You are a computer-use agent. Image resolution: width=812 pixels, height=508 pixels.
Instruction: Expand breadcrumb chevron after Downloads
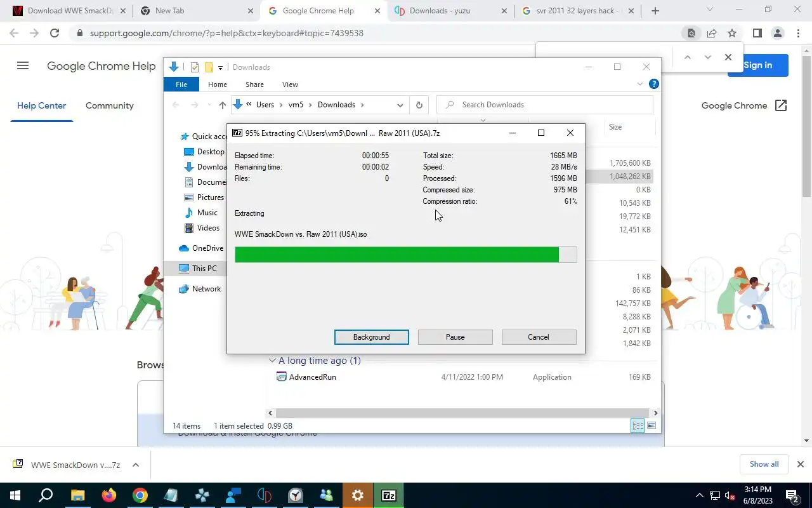point(362,105)
